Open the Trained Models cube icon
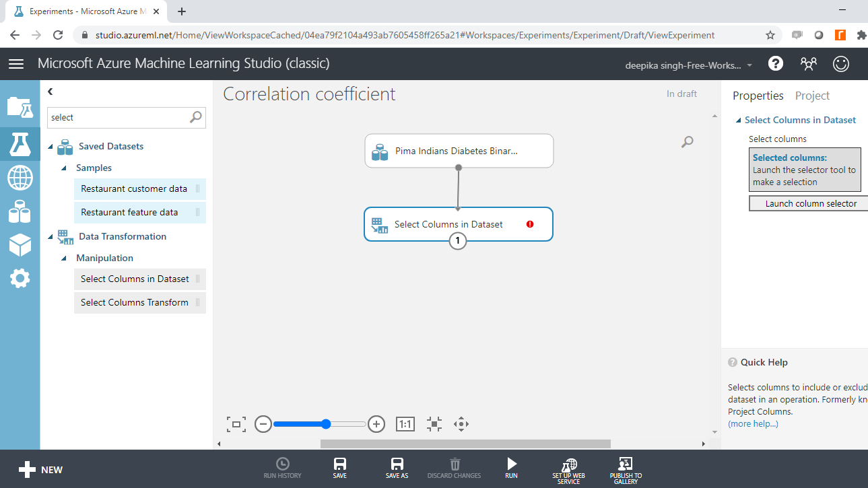The width and height of the screenshot is (868, 488). coord(20,245)
